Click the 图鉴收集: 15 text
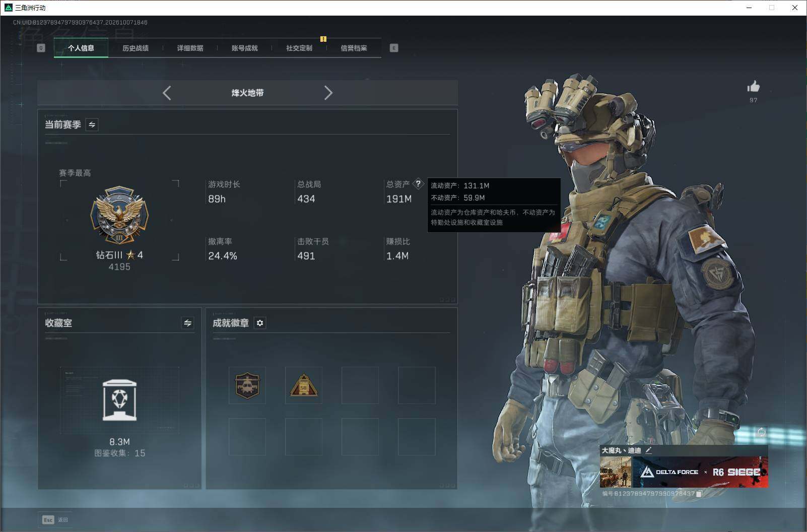Image resolution: width=807 pixels, height=532 pixels. (120, 453)
